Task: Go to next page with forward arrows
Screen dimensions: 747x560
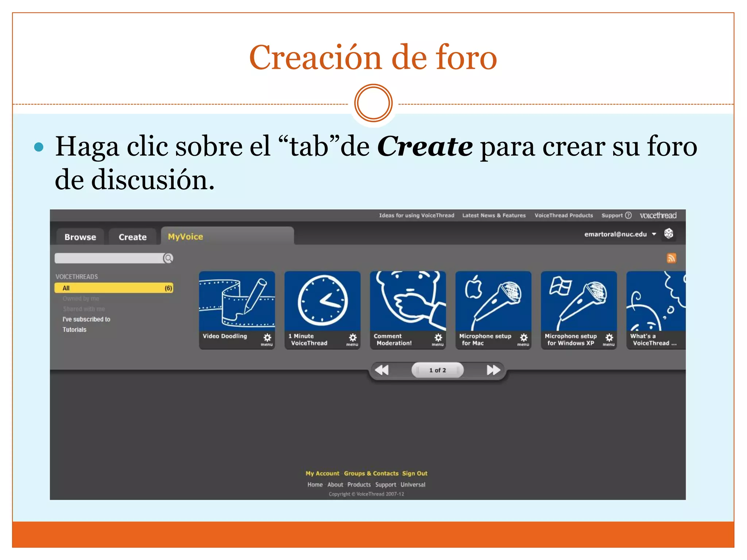Action: [x=494, y=370]
